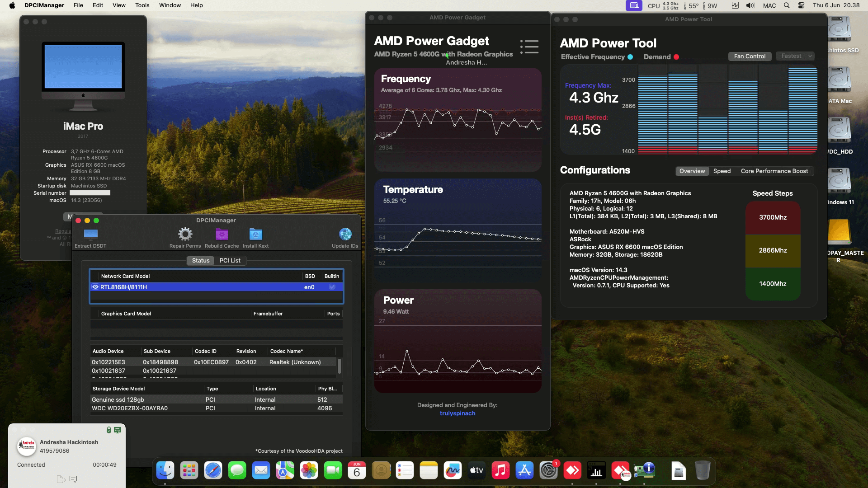The image size is (868, 488).
Task: Select the WDC_HDD drive on the desktop
Action: [840, 136]
